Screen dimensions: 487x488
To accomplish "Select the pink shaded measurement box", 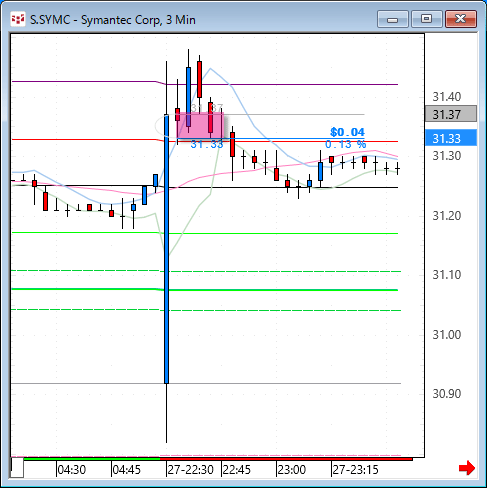I will point(200,126).
